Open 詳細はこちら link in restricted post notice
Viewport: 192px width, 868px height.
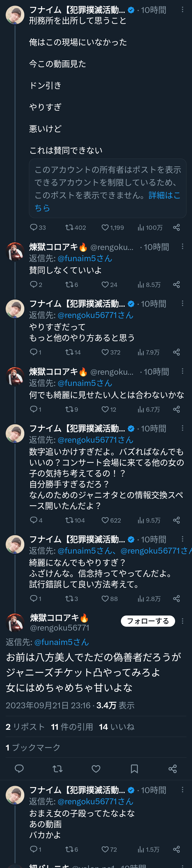(164, 195)
